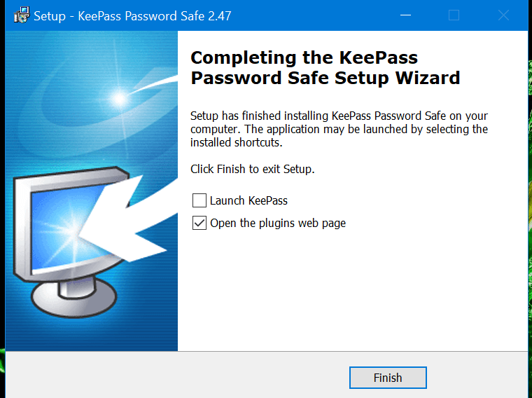Viewport: 532px width, 398px height.
Task: Click the setup installer icon in title bar
Action: 22,15
